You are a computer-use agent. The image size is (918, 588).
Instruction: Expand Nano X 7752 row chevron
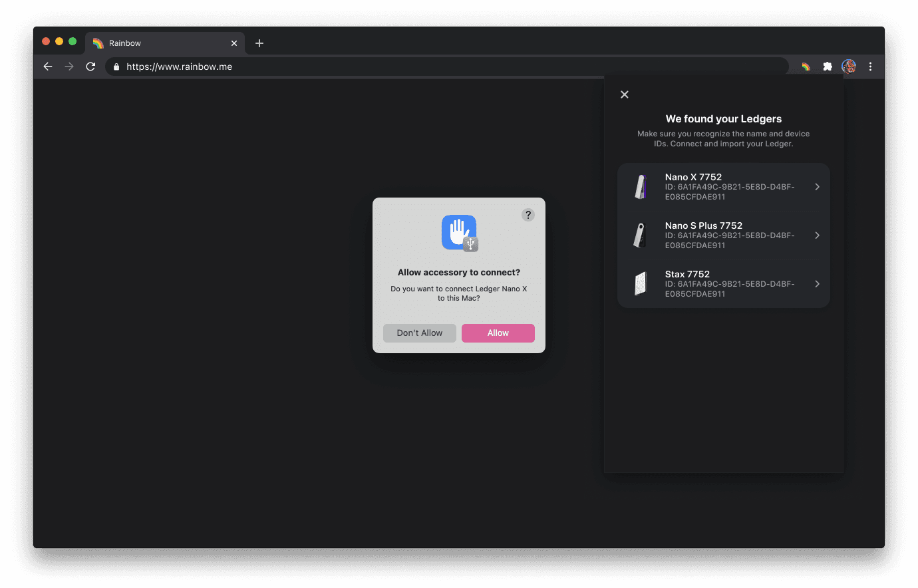click(817, 187)
